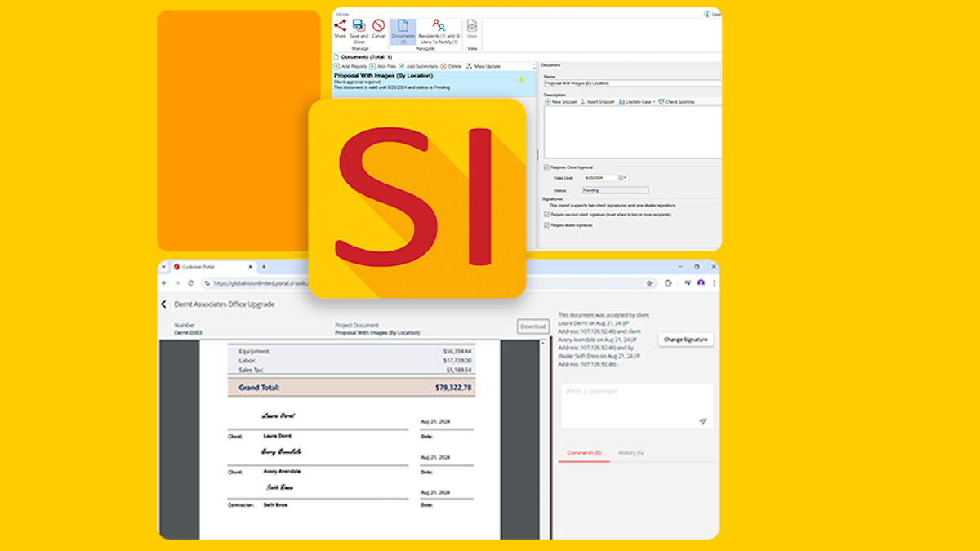The width and height of the screenshot is (980, 551).
Task: Click the browser forward arrow
Action: 177,282
